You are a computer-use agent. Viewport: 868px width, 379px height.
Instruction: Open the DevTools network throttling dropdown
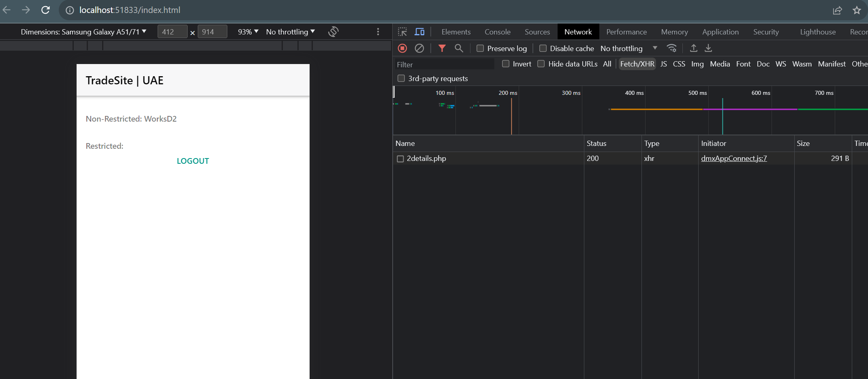tap(629, 48)
